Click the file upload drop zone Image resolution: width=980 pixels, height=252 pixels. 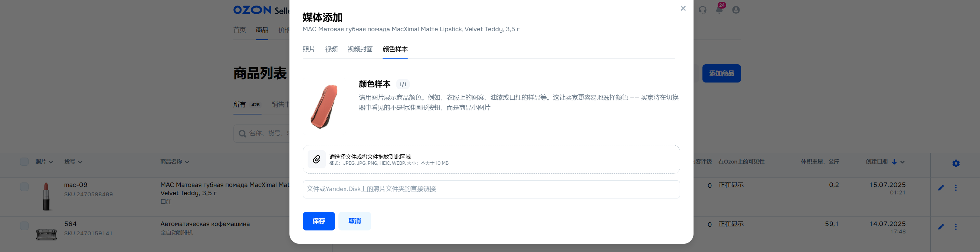tap(491, 159)
